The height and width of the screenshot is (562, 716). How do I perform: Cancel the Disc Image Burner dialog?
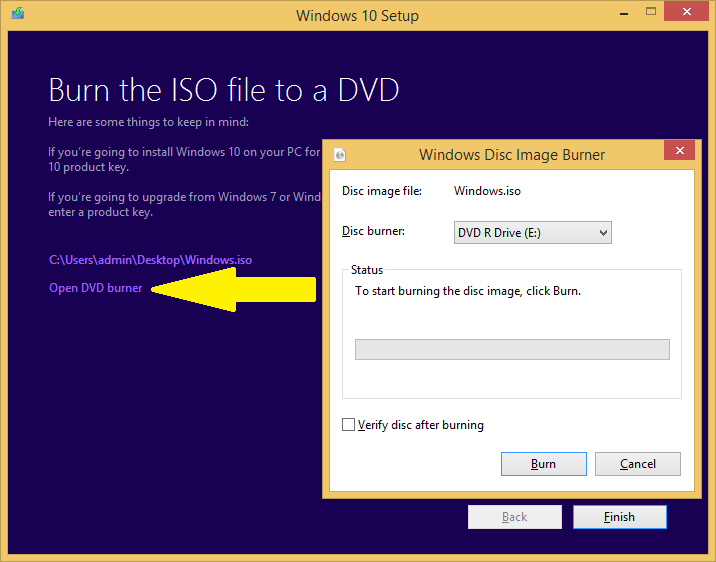click(x=637, y=464)
